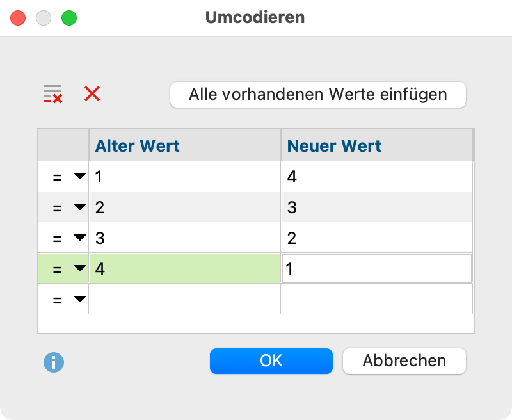512x420 pixels.
Task: Select old value cell containing 1
Action: point(184,177)
